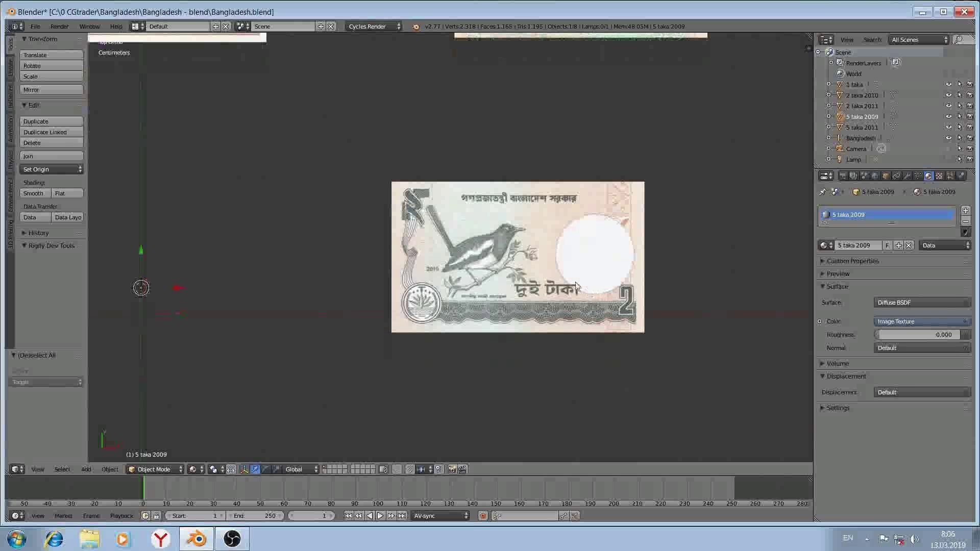
Task: Open the All Scenes outliner filter
Action: click(919, 40)
